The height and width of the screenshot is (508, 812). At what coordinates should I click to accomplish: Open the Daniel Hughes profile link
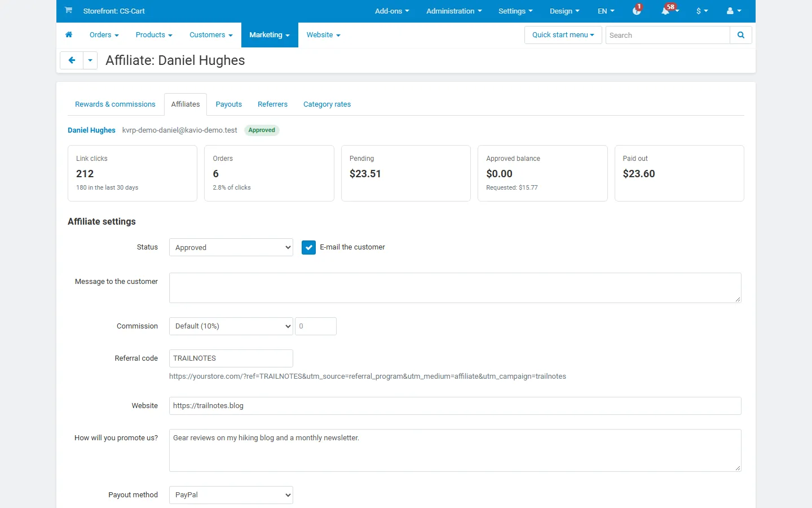[x=91, y=130]
